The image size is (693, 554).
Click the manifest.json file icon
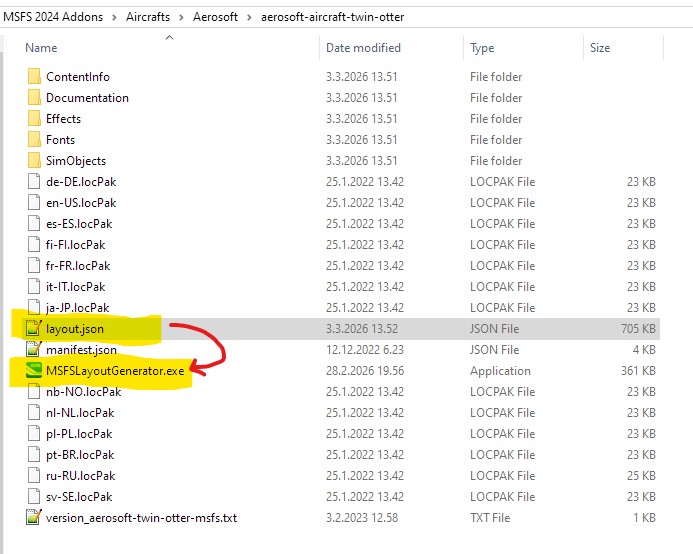(x=34, y=350)
